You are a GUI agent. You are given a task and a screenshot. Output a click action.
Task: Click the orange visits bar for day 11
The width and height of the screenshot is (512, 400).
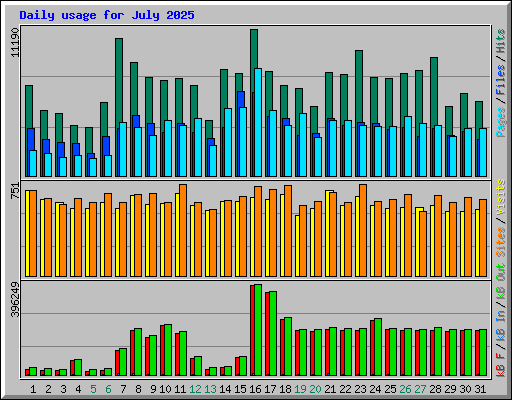(183, 230)
